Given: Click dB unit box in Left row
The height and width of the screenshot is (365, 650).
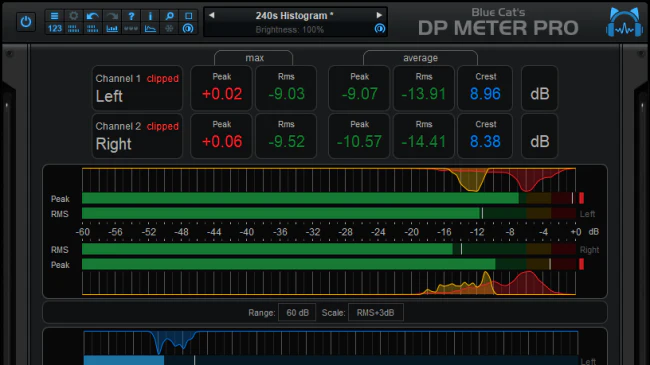Looking at the screenshot, I should click(539, 88).
